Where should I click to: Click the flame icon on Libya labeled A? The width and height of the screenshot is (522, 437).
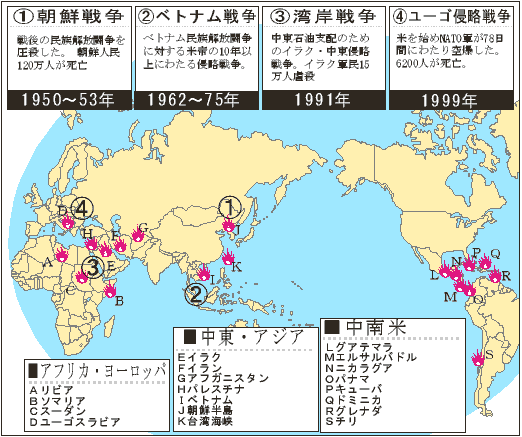coord(62,255)
